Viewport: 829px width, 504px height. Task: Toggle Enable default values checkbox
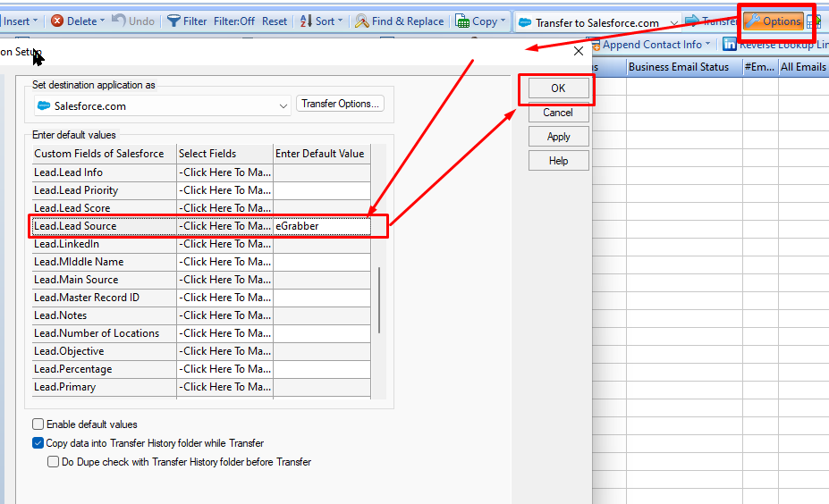(38, 424)
